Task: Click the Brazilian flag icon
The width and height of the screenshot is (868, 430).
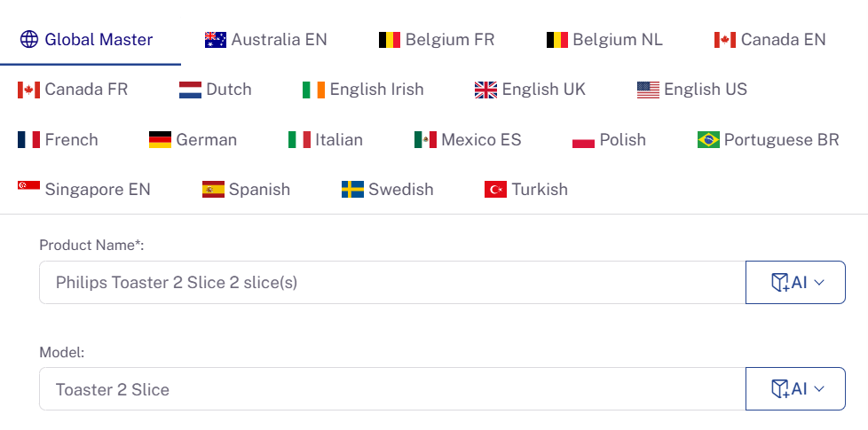Action: 708,140
